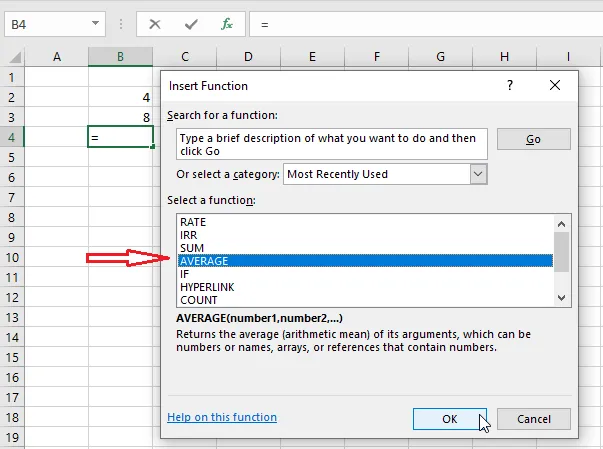Open the category dropdown Most Recently Used

[385, 174]
